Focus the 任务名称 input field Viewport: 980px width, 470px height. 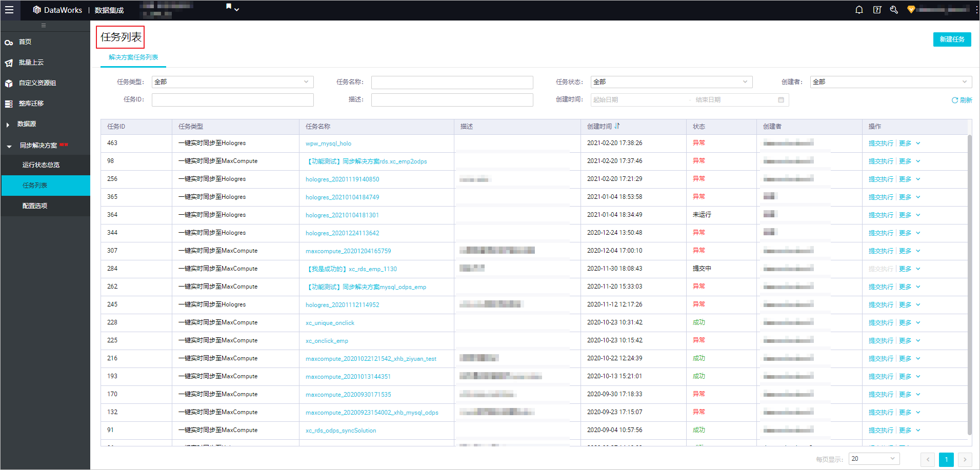click(452, 82)
